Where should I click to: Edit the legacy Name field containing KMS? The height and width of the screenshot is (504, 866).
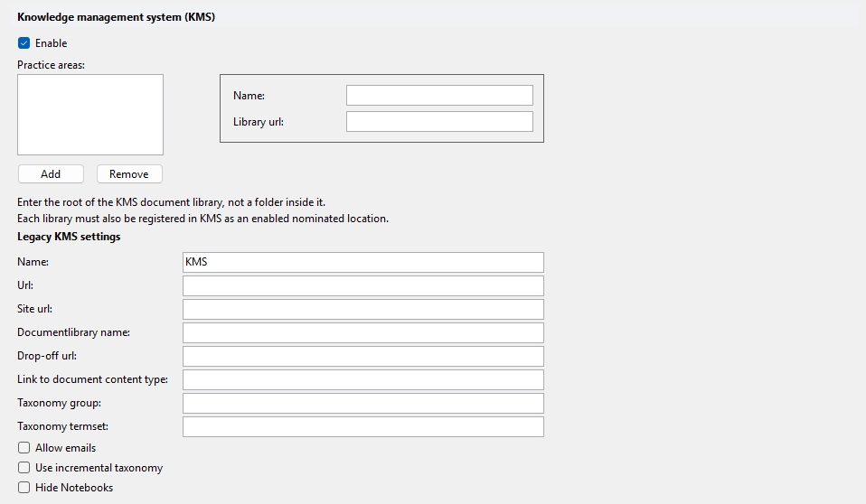(x=363, y=262)
